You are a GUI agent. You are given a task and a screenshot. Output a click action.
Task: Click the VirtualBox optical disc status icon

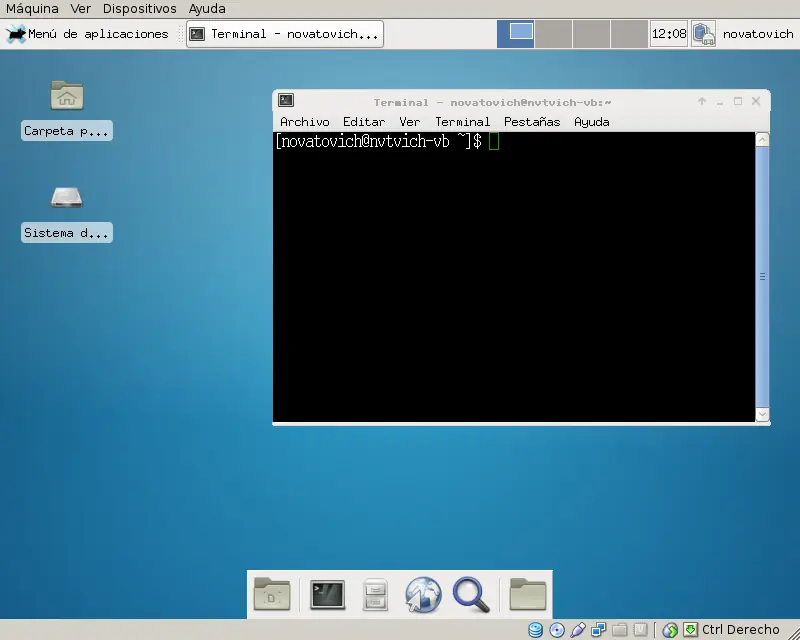point(557,630)
